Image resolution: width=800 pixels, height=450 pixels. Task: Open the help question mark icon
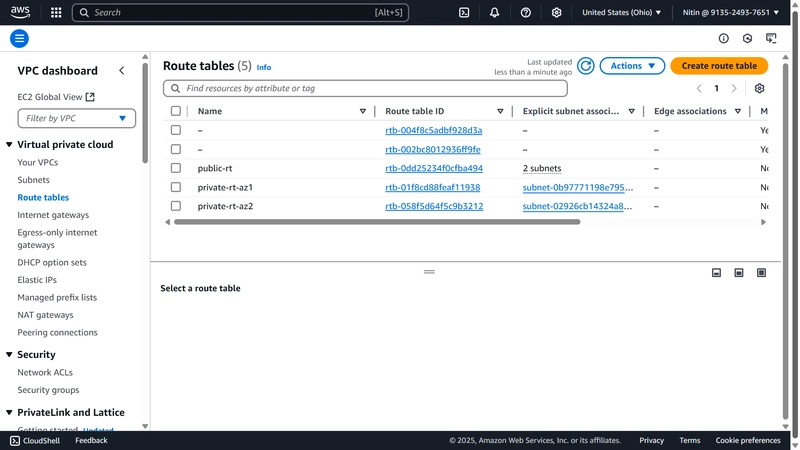526,13
